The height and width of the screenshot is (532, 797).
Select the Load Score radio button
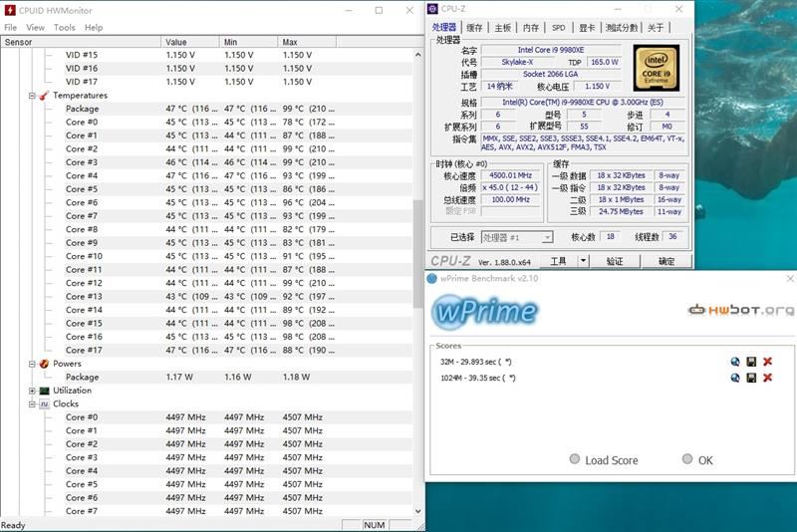[x=575, y=459]
